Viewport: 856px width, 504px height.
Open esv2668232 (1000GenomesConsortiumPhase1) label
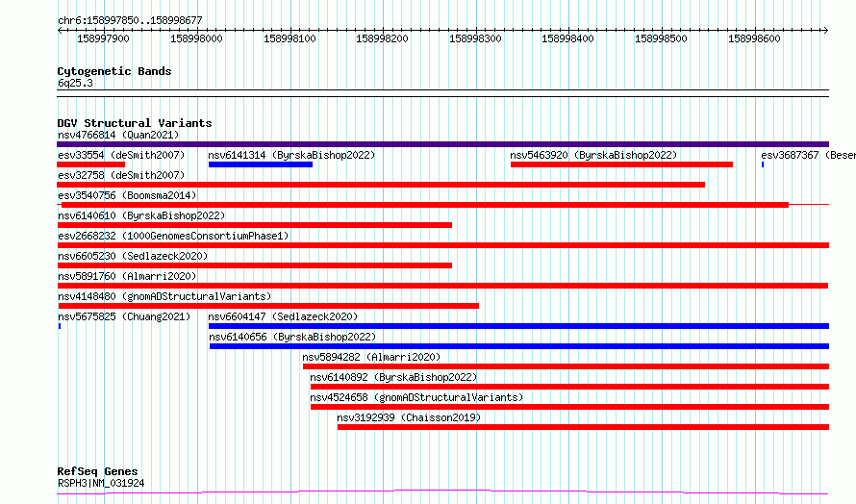click(173, 236)
